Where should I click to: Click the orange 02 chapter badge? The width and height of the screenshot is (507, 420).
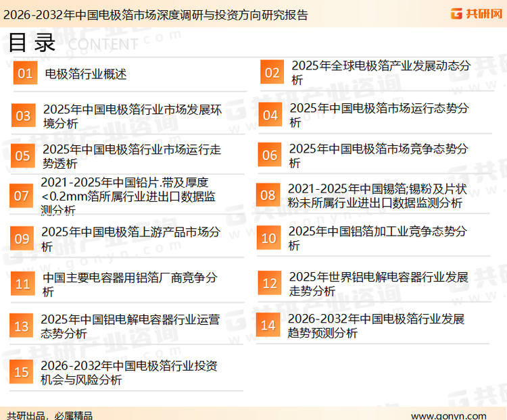[272, 72]
